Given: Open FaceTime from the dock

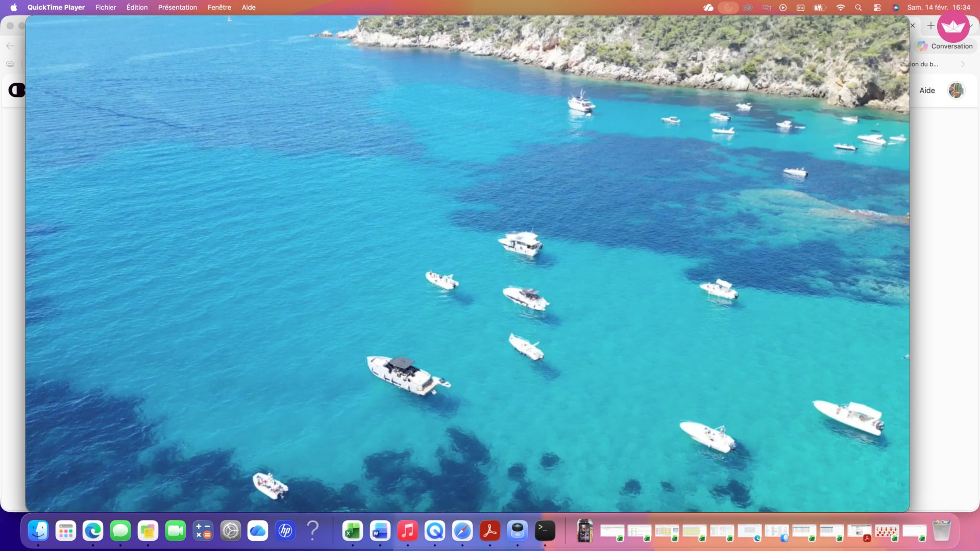Looking at the screenshot, I should click(x=176, y=531).
